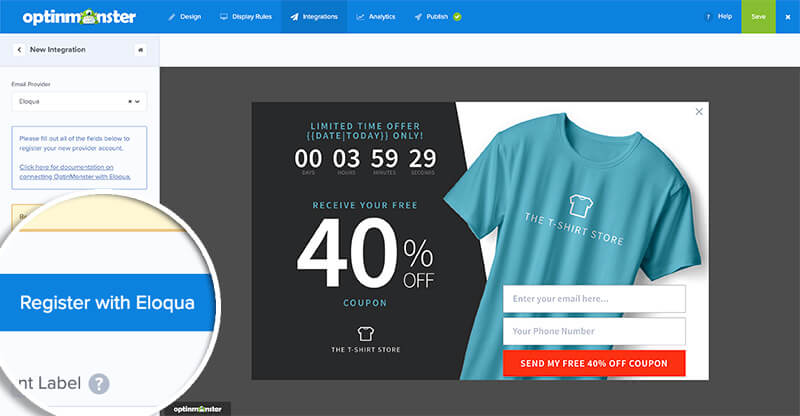The width and height of the screenshot is (800, 416).
Task: Open the Help menu
Action: [718, 17]
